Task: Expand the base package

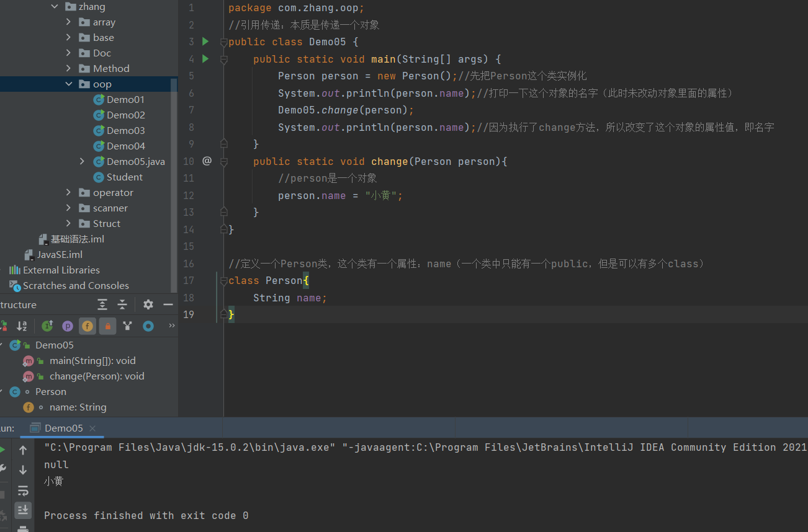Action: [68, 37]
